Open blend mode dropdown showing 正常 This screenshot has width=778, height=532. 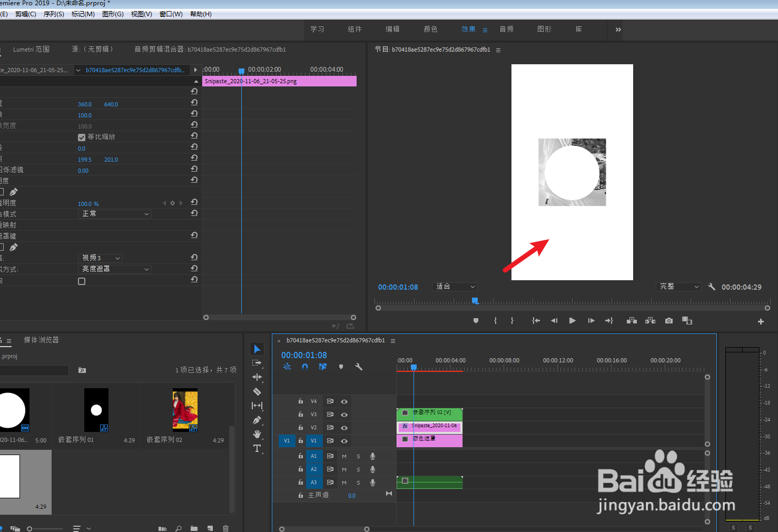pyautogui.click(x=115, y=214)
